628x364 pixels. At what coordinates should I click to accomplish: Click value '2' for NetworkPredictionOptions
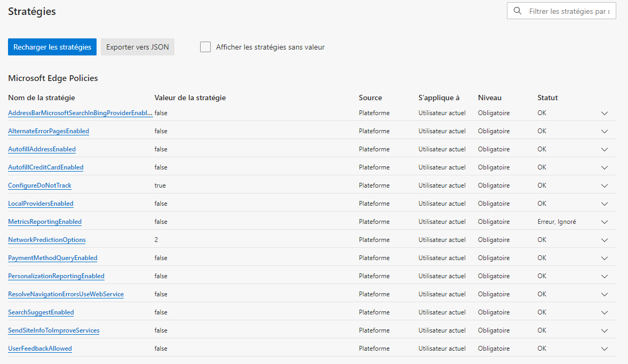pos(156,240)
